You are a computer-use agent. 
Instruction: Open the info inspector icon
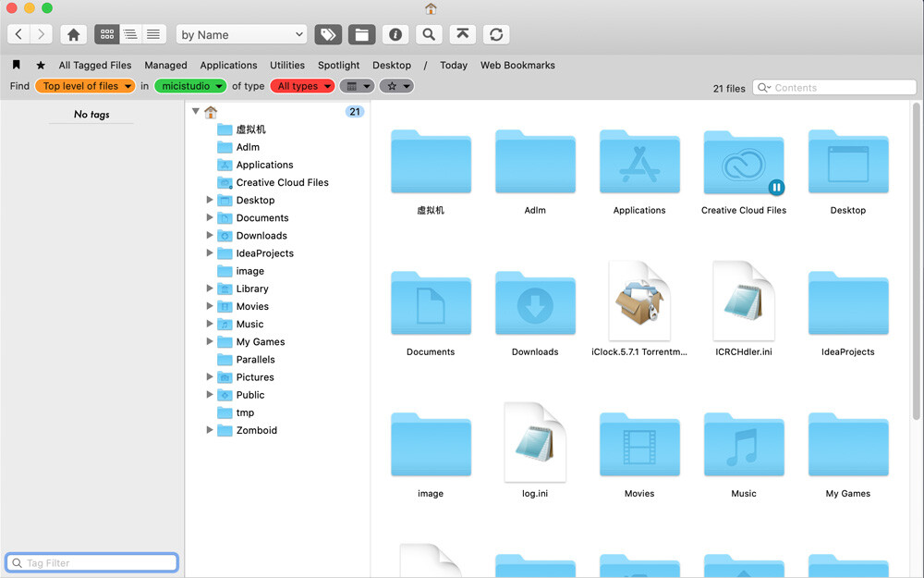point(395,34)
